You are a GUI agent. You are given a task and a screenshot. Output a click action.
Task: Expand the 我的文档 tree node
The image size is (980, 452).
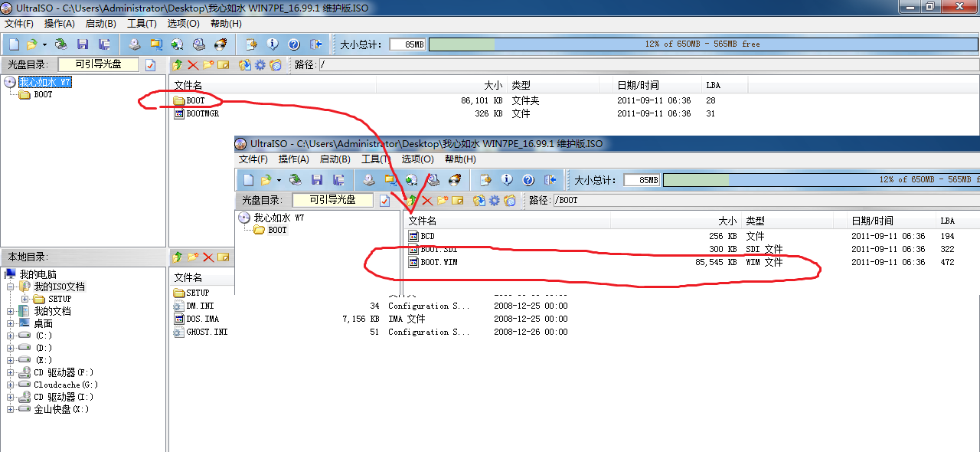[11, 311]
